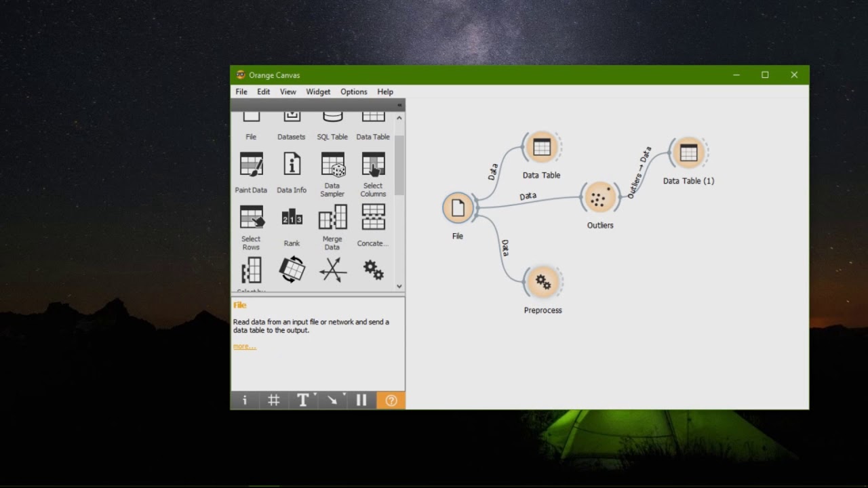Activate the text annotation T tool
This screenshot has width=868, height=488.
pos(302,401)
